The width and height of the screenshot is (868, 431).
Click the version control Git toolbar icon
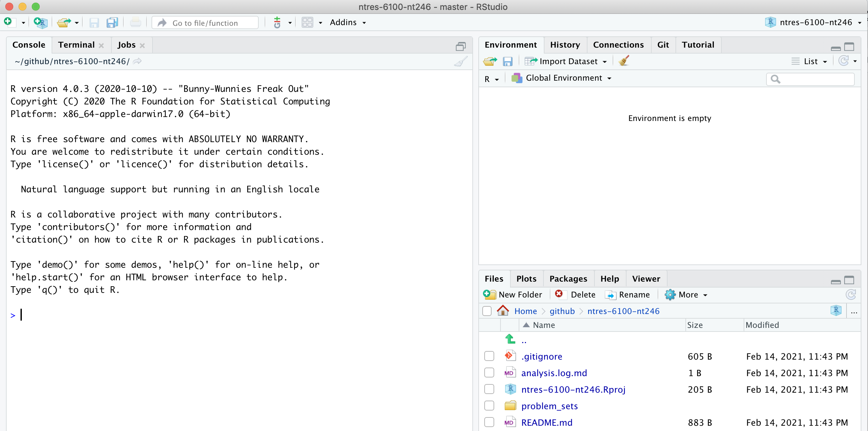coord(277,22)
